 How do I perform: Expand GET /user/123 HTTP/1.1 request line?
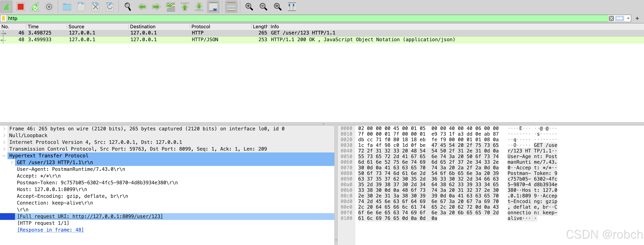click(x=12, y=163)
